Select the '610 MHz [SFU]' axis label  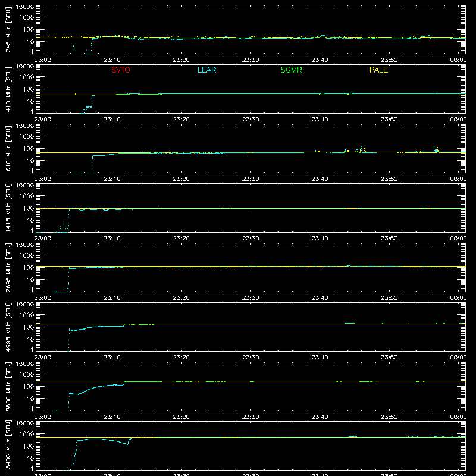[x=8, y=149]
